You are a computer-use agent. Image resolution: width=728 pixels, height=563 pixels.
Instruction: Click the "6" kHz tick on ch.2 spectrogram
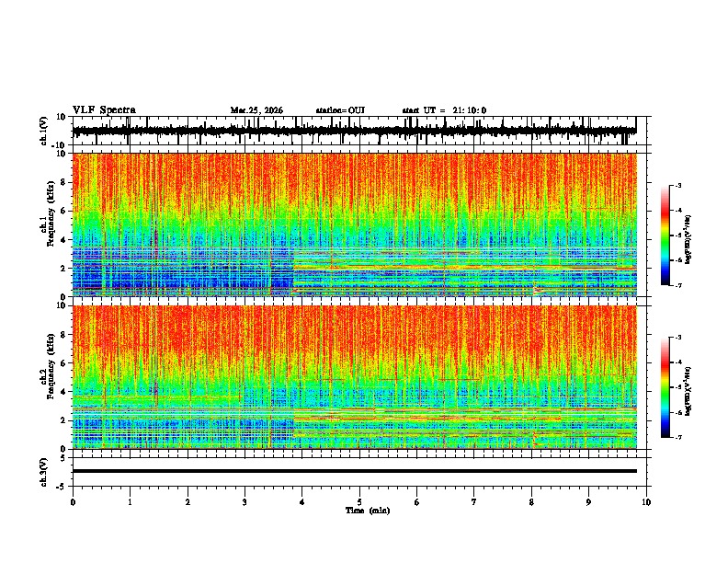pos(64,362)
